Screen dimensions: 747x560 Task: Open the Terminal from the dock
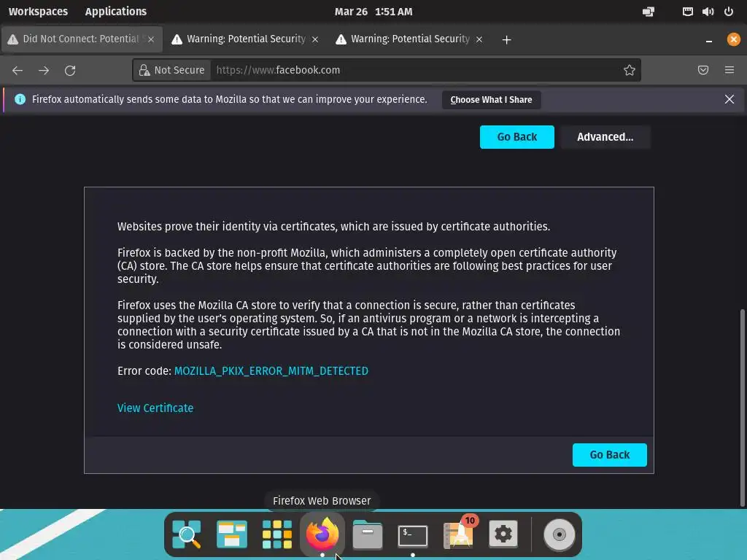pos(413,535)
